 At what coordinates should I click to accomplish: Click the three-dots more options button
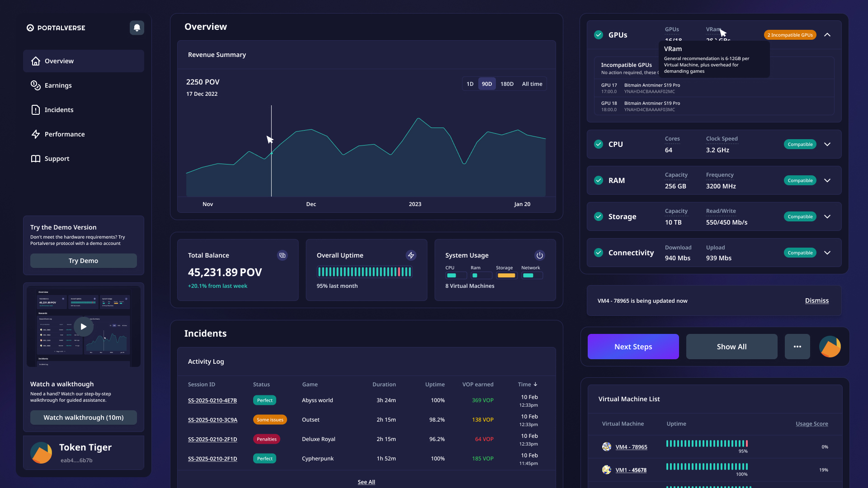(x=797, y=347)
